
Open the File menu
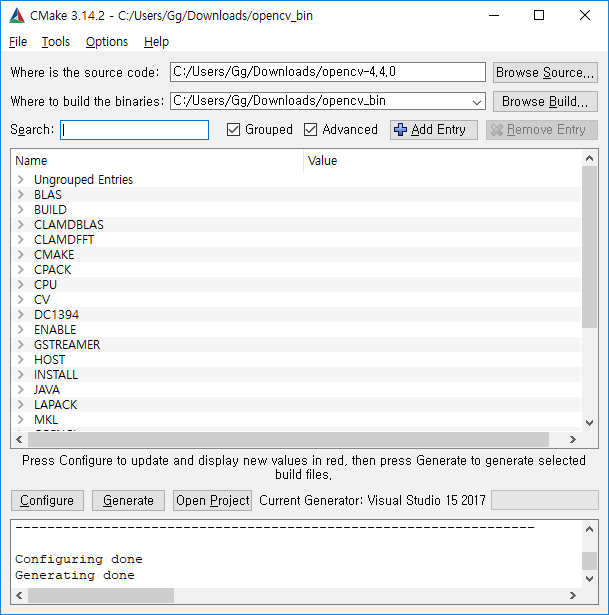coord(18,42)
